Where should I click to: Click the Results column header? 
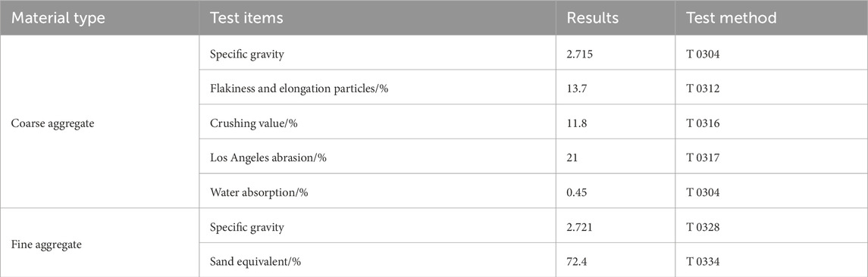(616, 17)
